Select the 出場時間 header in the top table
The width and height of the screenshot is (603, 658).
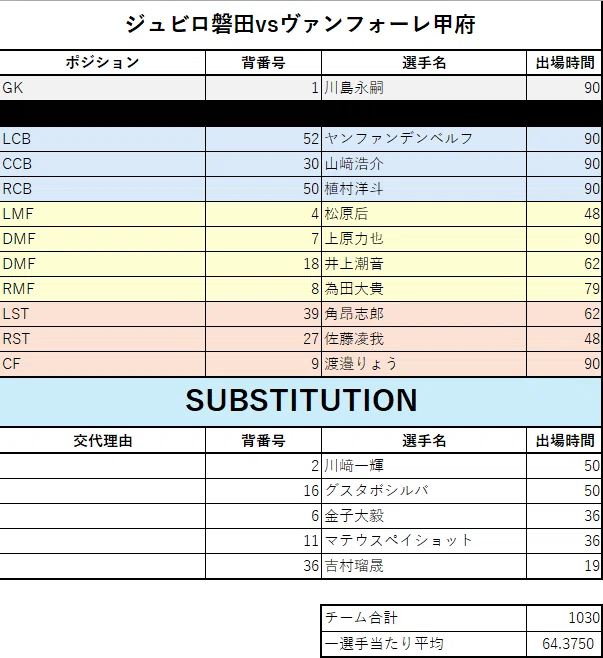pos(564,63)
